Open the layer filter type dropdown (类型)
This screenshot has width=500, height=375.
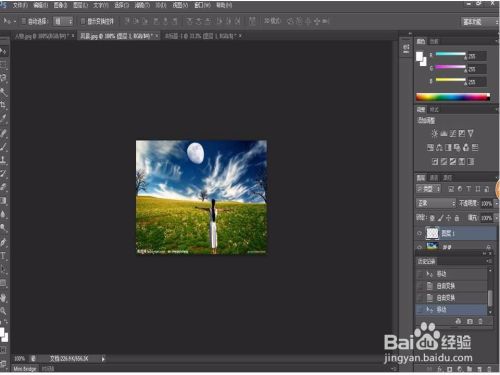[x=429, y=189]
